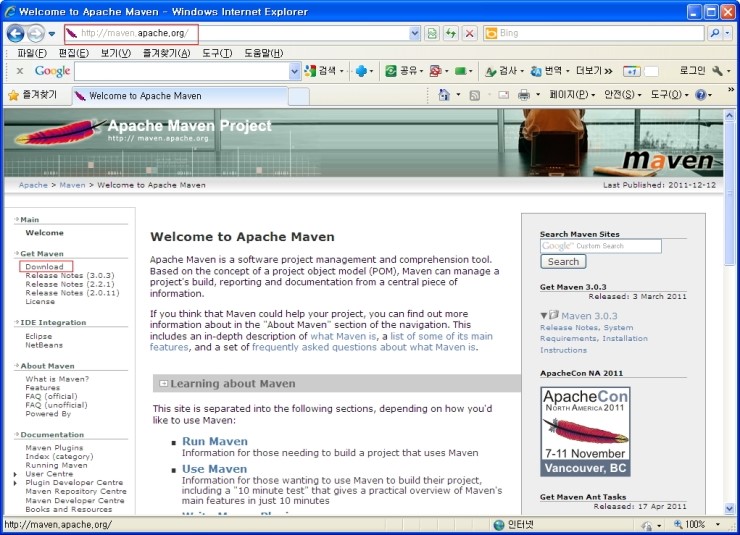The height and width of the screenshot is (535, 740).
Task: Open the 도구(T) menu in menu bar
Action: [x=217, y=53]
